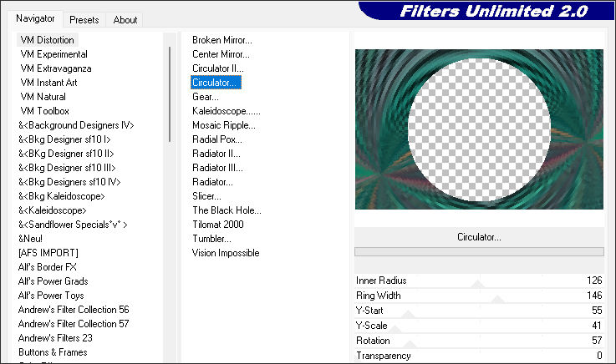Select Alf's Power Grads category
The image size is (616, 364).
click(x=53, y=281)
